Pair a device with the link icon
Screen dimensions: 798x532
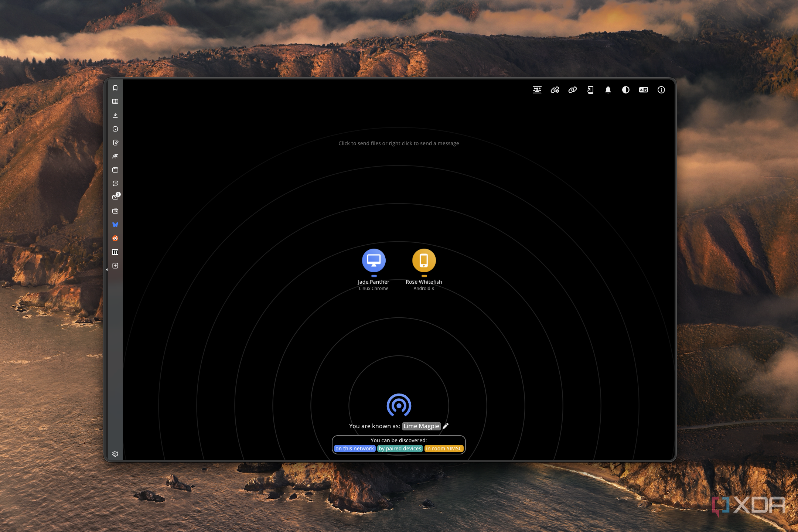click(x=573, y=90)
